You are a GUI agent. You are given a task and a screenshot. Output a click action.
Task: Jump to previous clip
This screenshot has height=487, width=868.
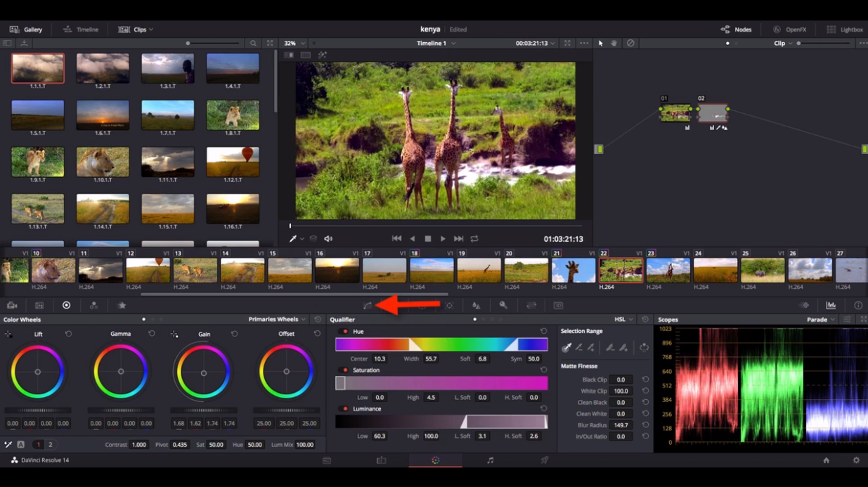pyautogui.click(x=396, y=239)
